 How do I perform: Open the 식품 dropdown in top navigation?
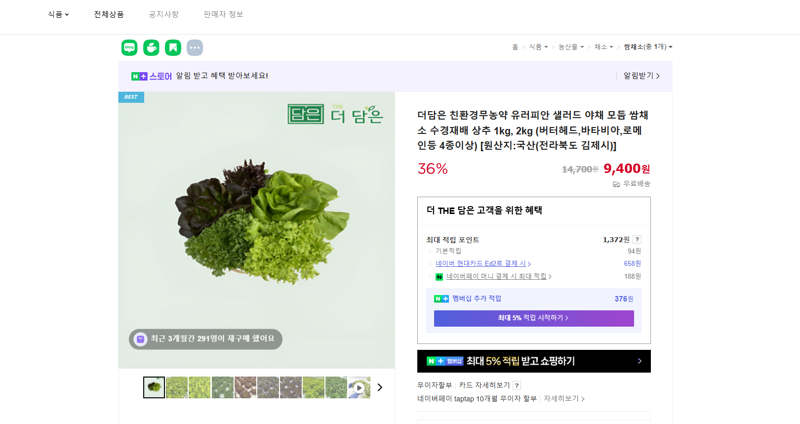point(58,14)
